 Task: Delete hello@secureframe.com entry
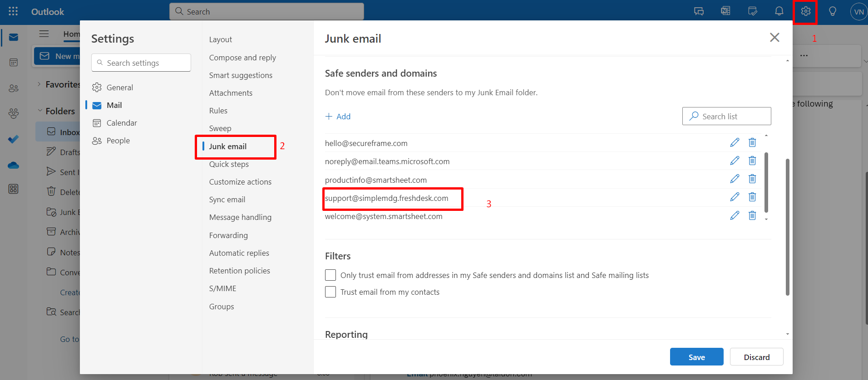[x=752, y=142]
